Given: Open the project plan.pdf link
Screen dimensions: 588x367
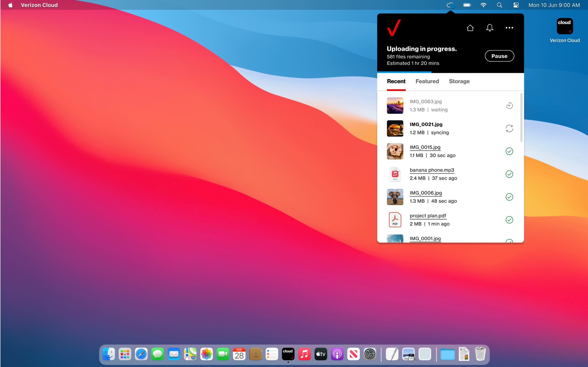Looking at the screenshot, I should click(428, 215).
